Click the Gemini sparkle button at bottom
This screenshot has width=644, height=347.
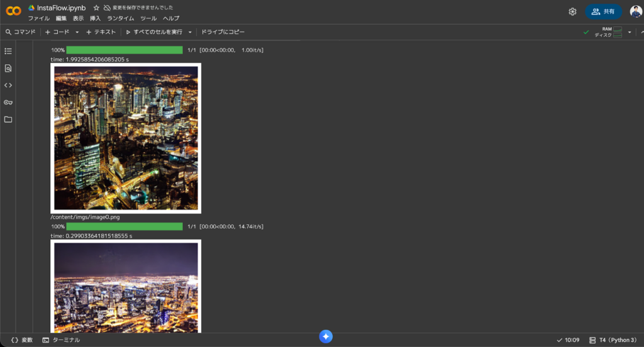coord(326,337)
